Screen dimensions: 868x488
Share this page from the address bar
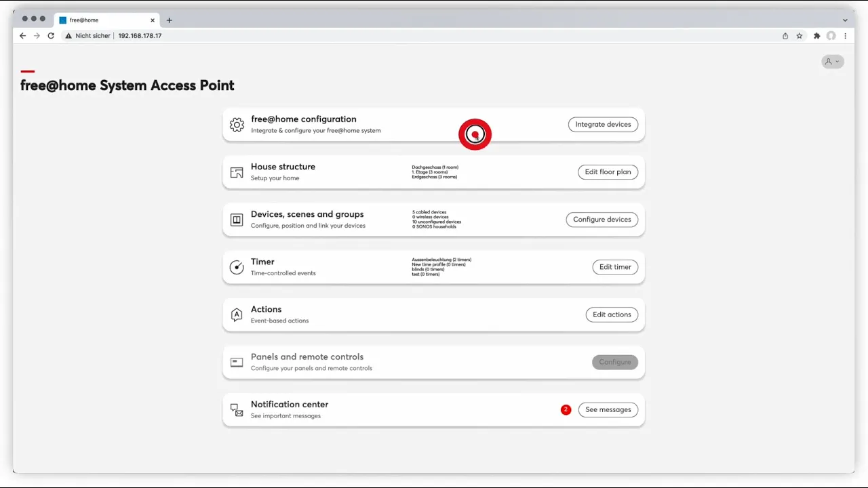click(785, 36)
